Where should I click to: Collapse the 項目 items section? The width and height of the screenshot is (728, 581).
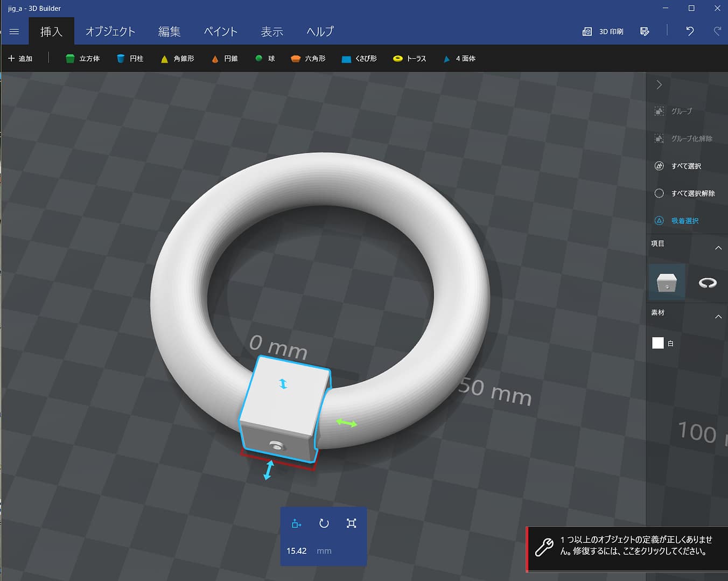coord(718,248)
